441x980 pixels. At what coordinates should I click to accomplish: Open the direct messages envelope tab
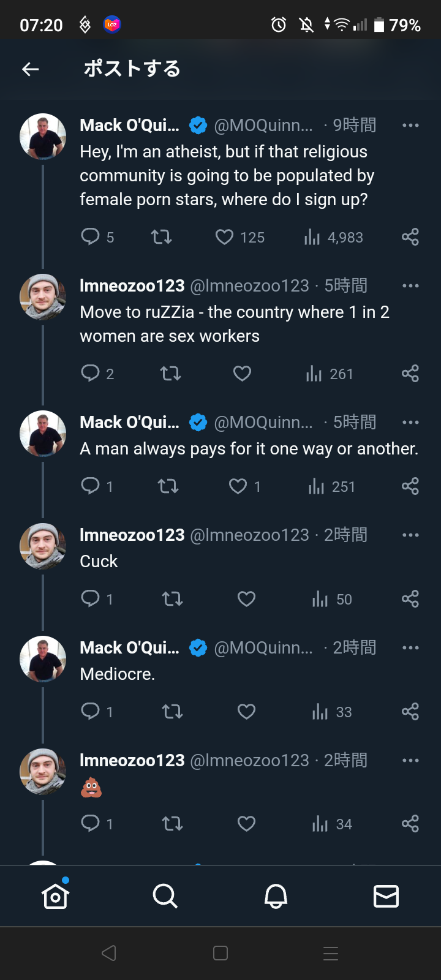[x=386, y=896]
